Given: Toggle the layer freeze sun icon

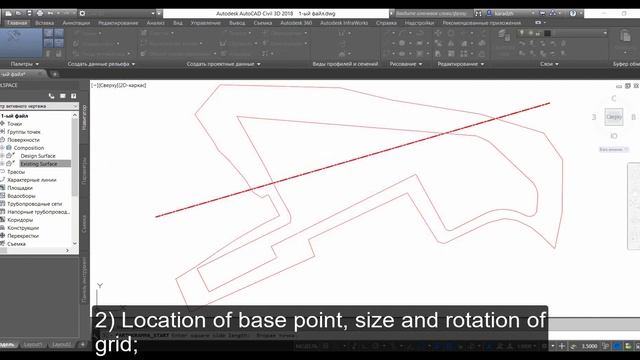Looking at the screenshot, I should tap(530, 33).
